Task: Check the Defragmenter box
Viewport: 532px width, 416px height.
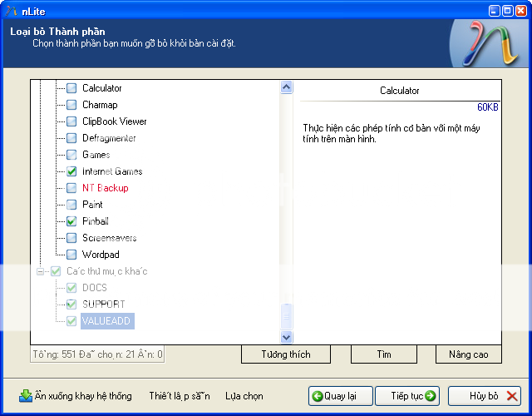Action: click(x=71, y=138)
